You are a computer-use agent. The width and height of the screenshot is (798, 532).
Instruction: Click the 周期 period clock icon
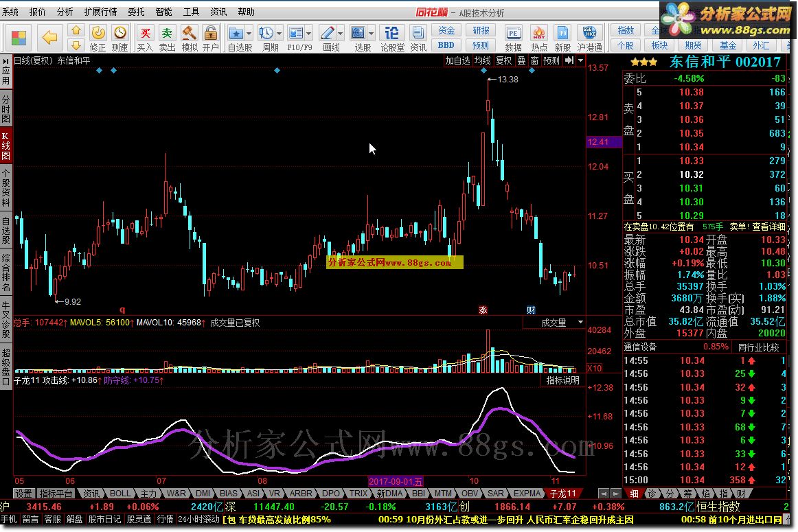click(x=266, y=34)
